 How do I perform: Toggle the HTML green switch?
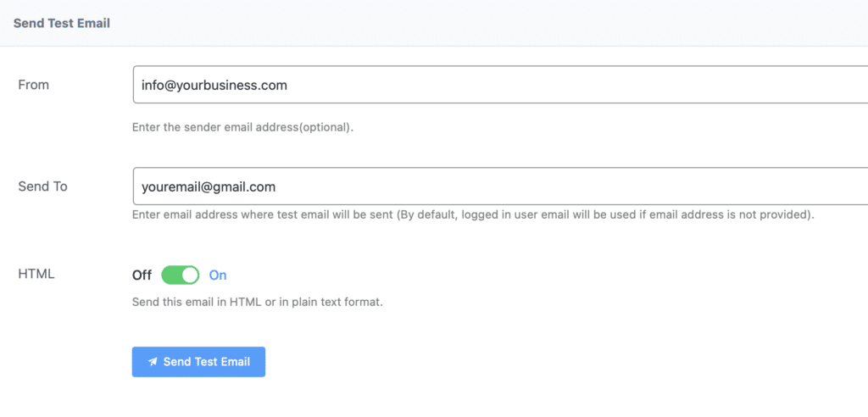pyautogui.click(x=180, y=275)
